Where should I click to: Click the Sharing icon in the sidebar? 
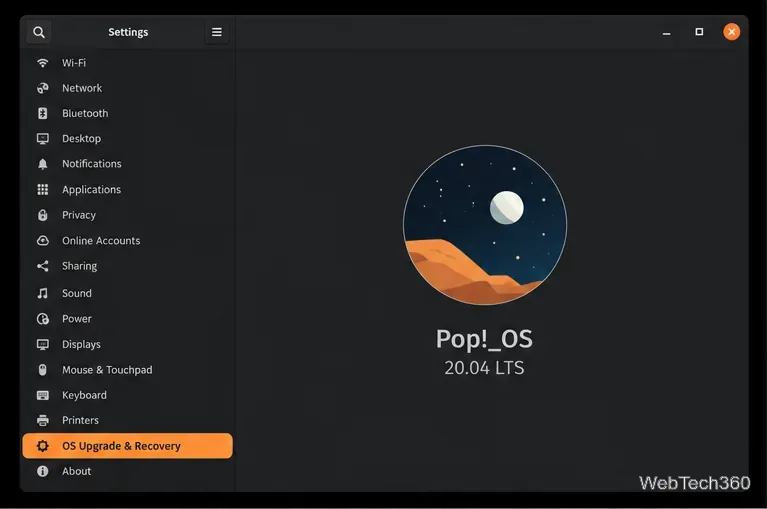43,266
